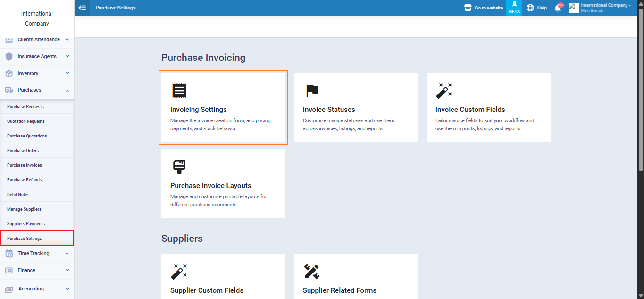The height and width of the screenshot is (299, 644).
Task: Collapse the Purchases sidebar section
Action: pos(67,90)
